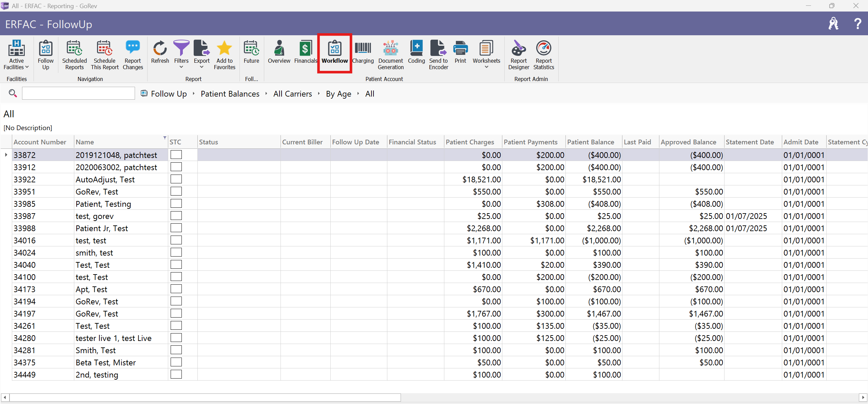The image size is (868, 404).
Task: Sort by Financial Status column
Action: click(416, 142)
